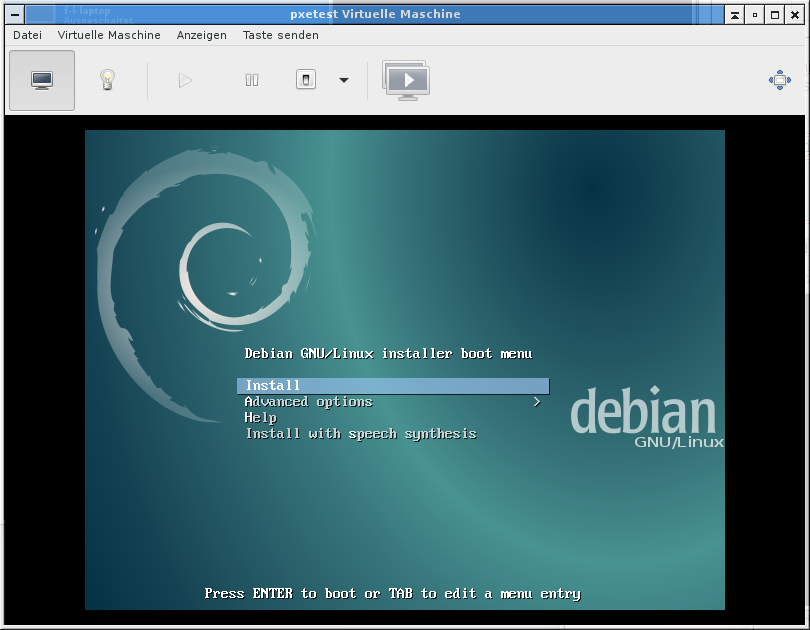Open the Anzeigen menu
The width and height of the screenshot is (810, 630).
coord(201,35)
